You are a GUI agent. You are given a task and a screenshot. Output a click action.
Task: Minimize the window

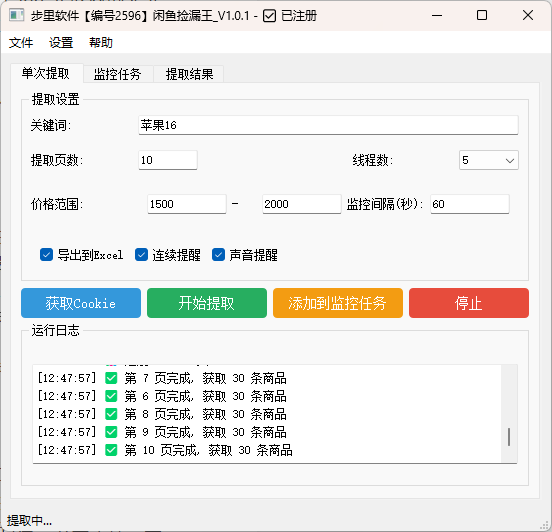(x=437, y=15)
